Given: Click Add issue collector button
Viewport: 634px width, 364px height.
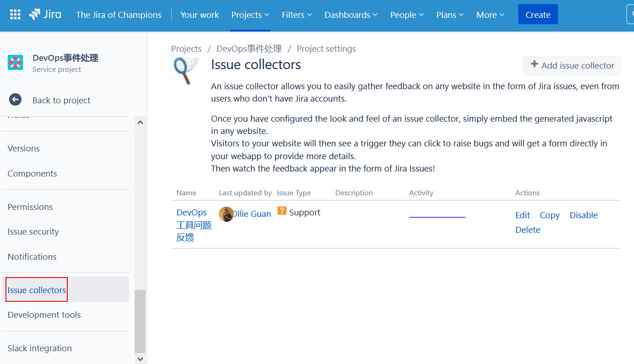Looking at the screenshot, I should click(572, 65).
